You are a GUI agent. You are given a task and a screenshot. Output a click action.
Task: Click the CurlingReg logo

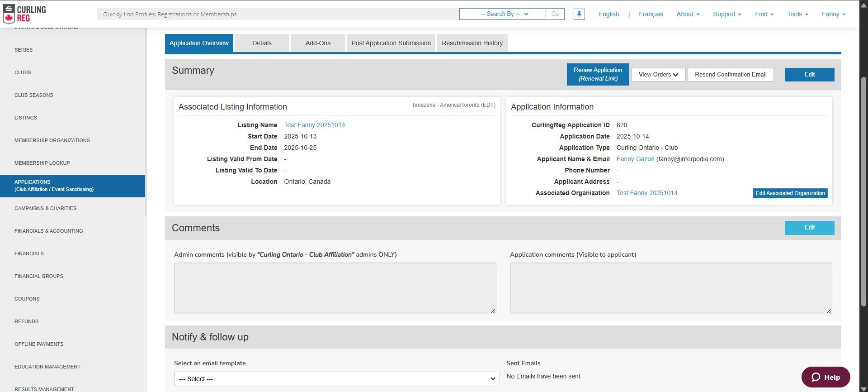pos(25,14)
